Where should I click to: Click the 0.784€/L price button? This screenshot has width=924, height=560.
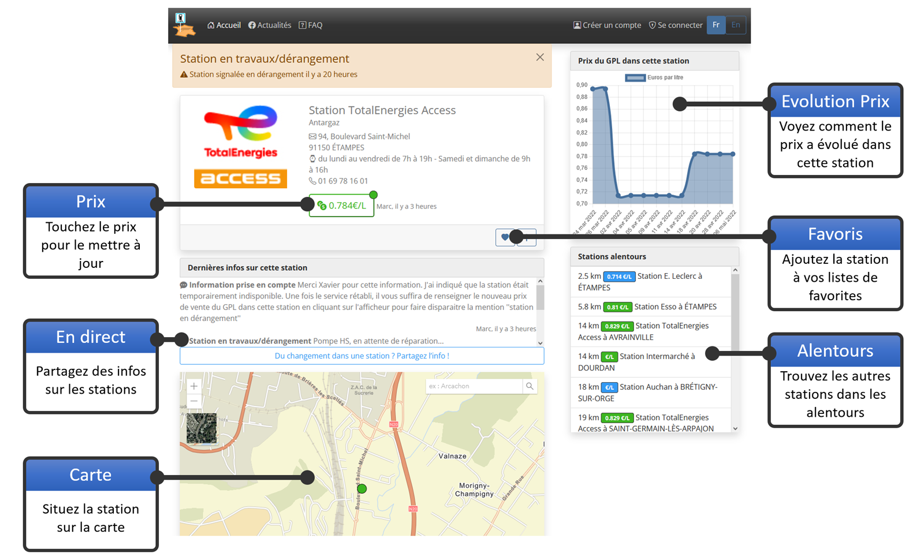point(341,206)
